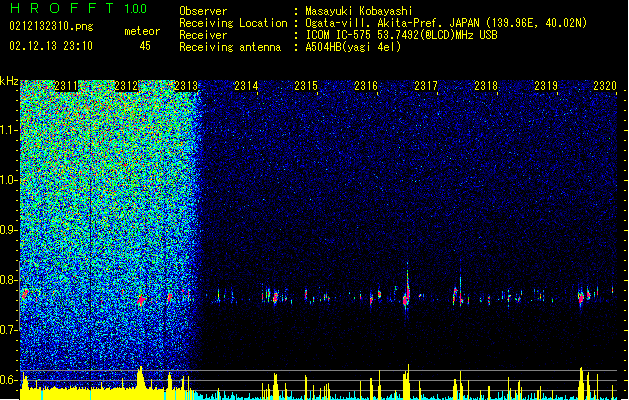Screen dimensions: 629x400
Task: Click the date stamp 02.12.13 23:10
Action: coord(51,46)
